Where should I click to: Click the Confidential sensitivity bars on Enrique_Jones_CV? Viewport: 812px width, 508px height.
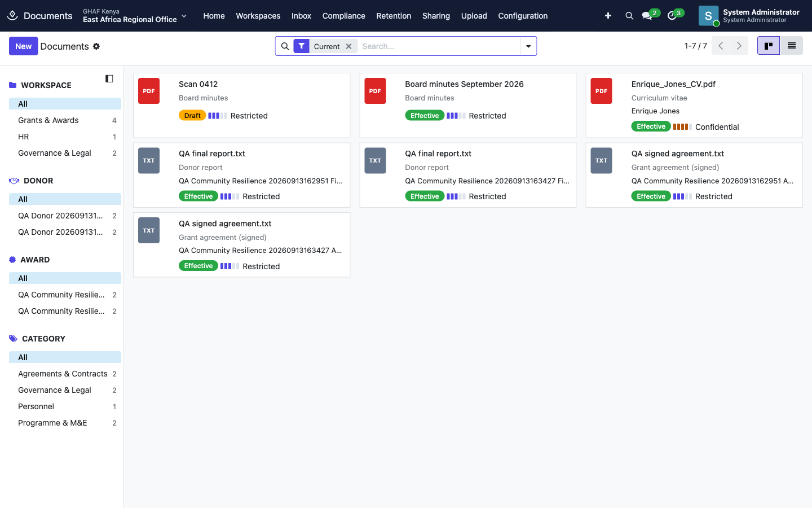pos(682,126)
